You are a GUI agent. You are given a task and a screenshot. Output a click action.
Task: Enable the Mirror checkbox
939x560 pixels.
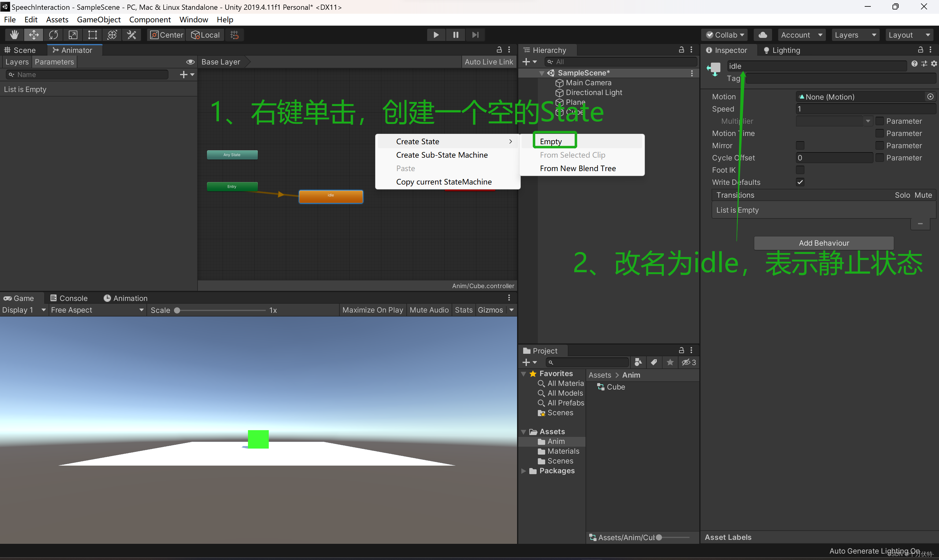(x=800, y=145)
